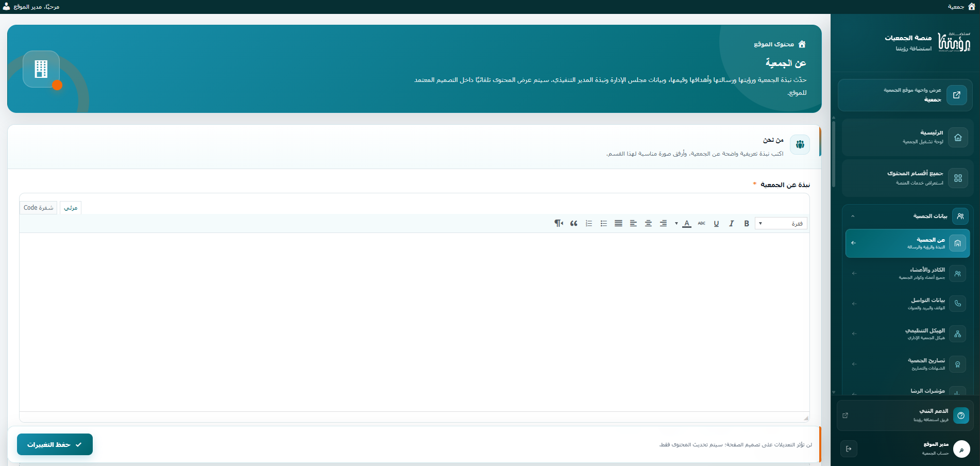Align text to the right
980x466 pixels.
(x=663, y=223)
